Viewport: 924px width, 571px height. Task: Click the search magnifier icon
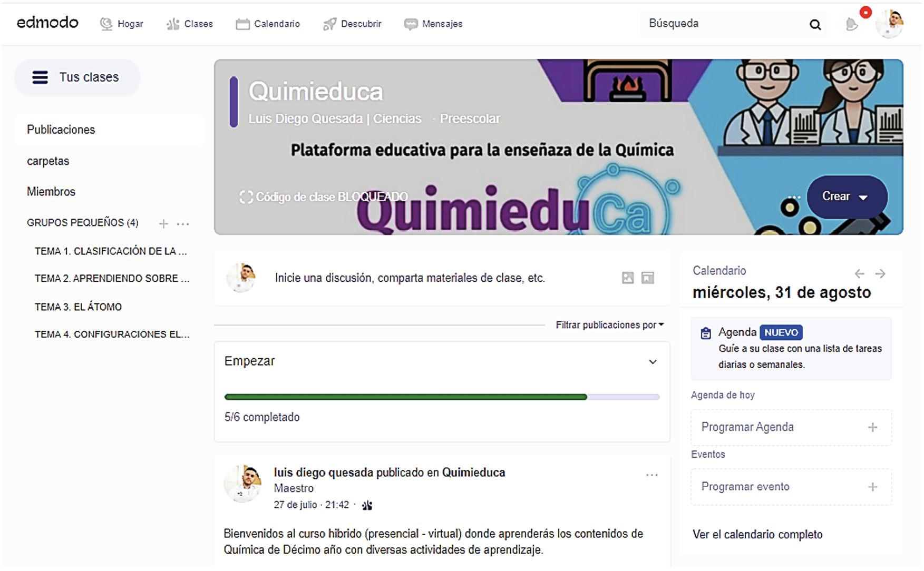(x=815, y=24)
